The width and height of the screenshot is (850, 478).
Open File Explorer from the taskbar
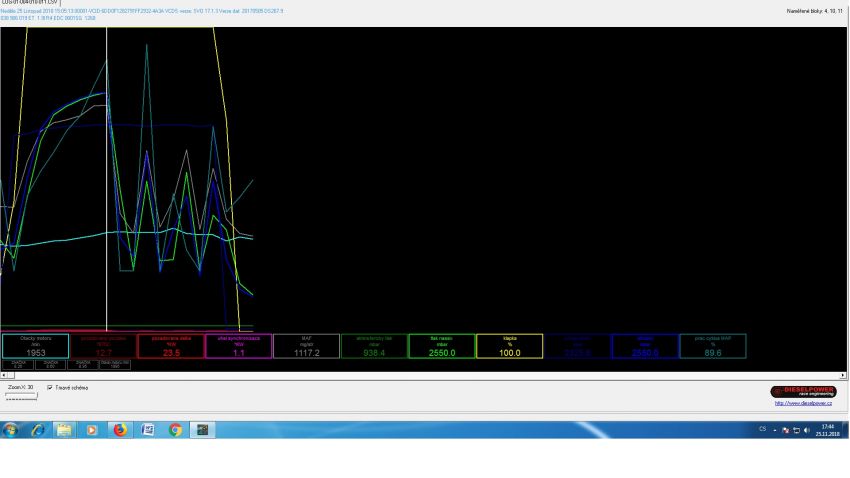click(x=65, y=430)
